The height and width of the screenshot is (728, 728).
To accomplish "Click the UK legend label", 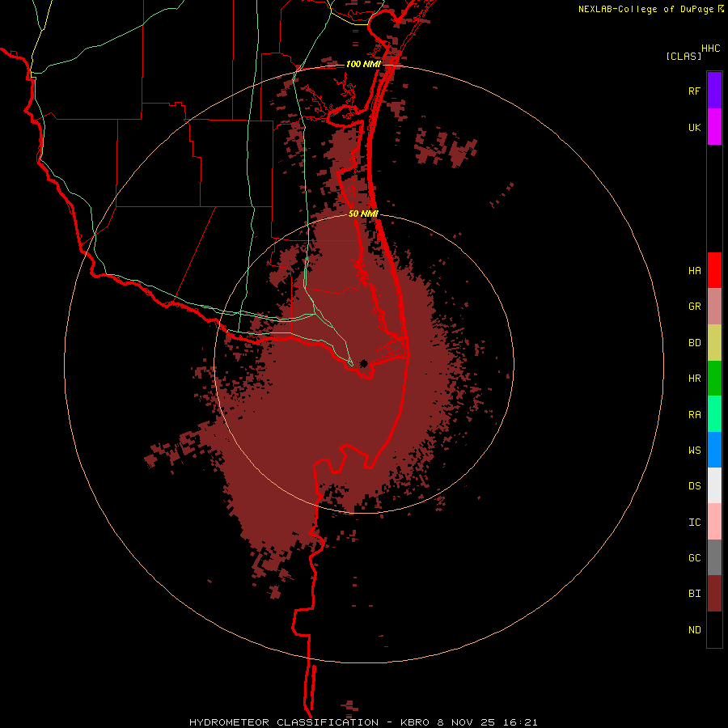I will coord(694,127).
